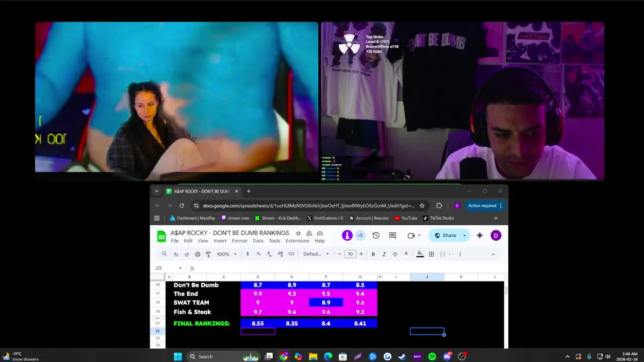Format selected cells as percent
Screen dimensions: 644x362
click(259, 254)
